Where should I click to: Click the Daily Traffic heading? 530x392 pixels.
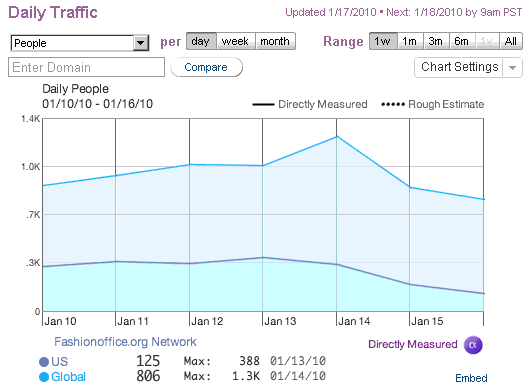[53, 13]
